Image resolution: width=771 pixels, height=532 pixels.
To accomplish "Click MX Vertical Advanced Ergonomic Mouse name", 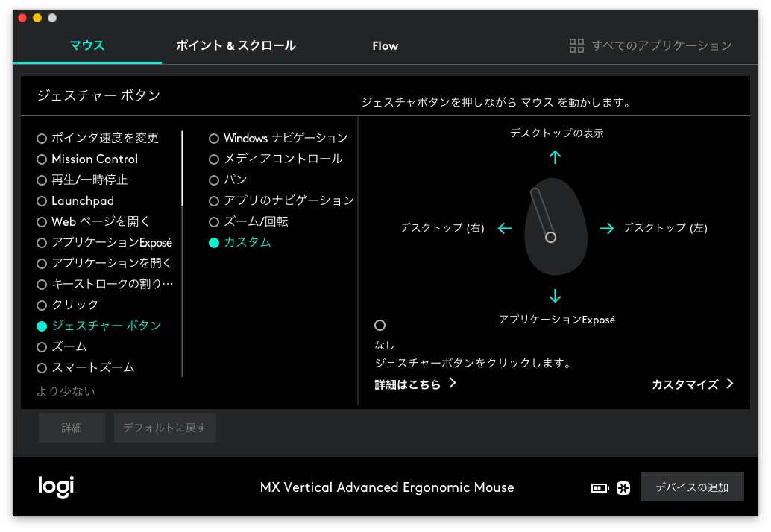I will click(x=387, y=487).
